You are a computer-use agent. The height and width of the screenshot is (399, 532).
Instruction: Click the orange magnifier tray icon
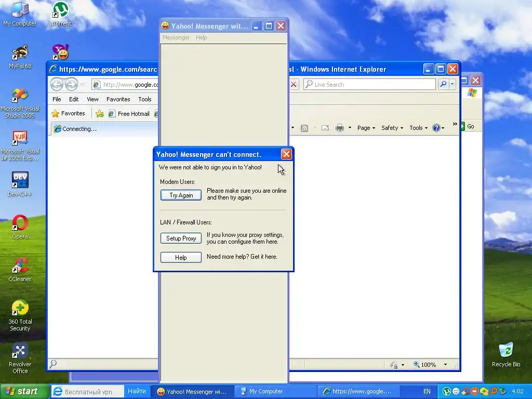[494, 391]
